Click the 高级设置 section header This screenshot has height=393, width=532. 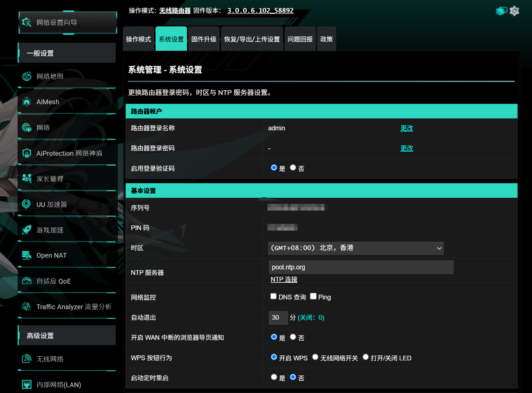pyautogui.click(x=67, y=335)
